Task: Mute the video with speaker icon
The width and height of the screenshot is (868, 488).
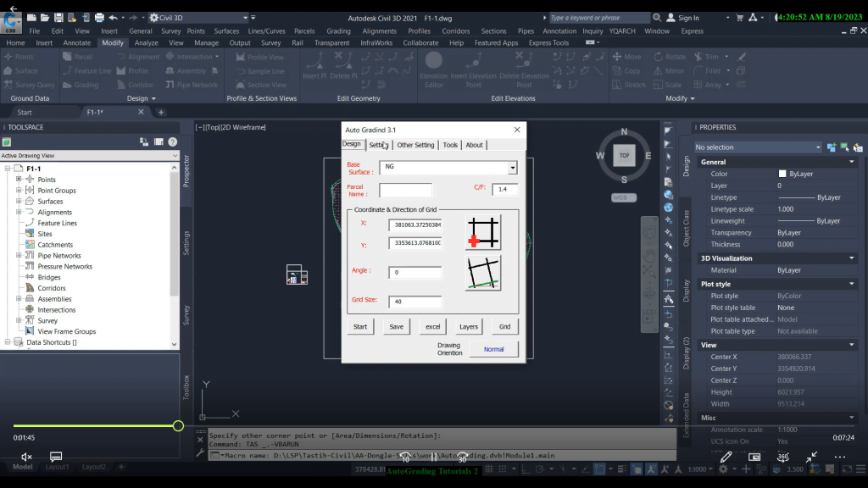Action: (26, 457)
